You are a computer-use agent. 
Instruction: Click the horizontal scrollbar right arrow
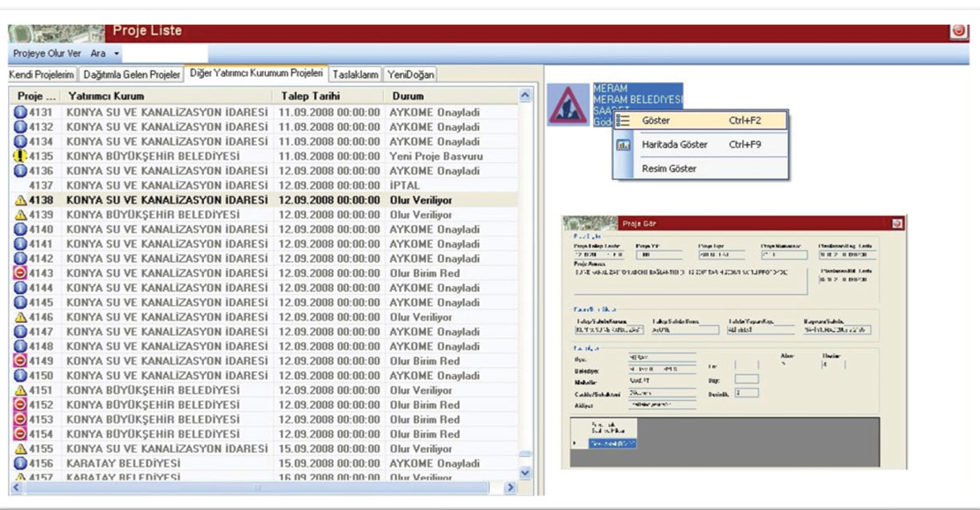pos(509,488)
